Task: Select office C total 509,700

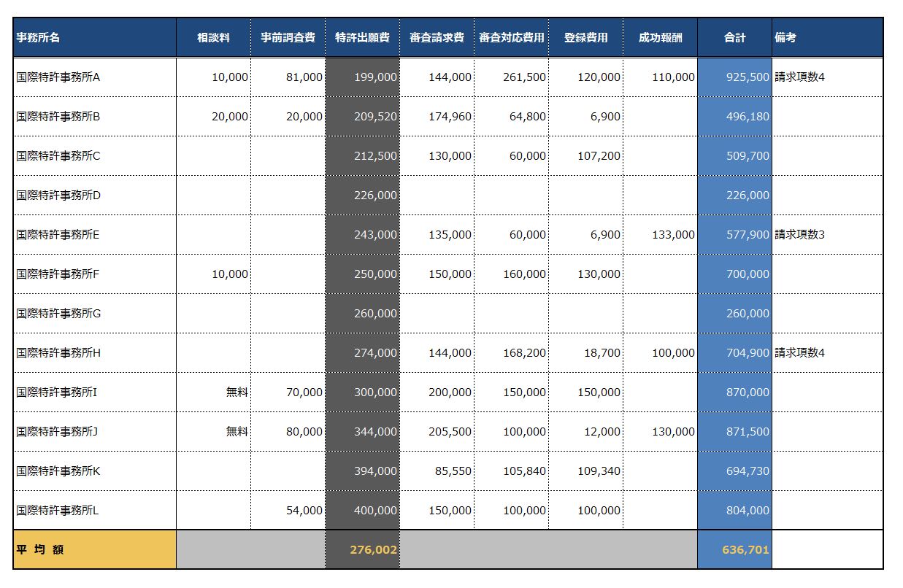Action: (734, 156)
